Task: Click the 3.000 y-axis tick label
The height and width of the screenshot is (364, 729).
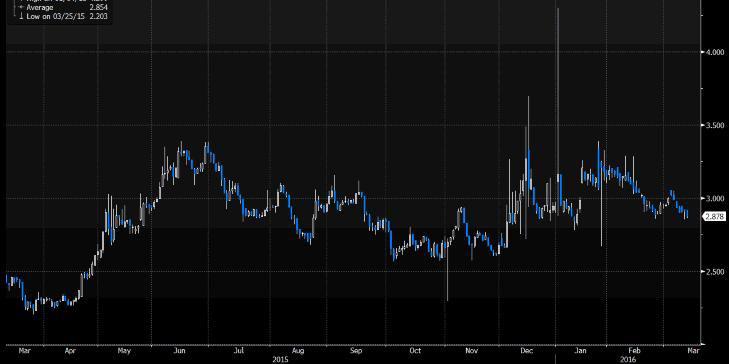Action: [714, 199]
